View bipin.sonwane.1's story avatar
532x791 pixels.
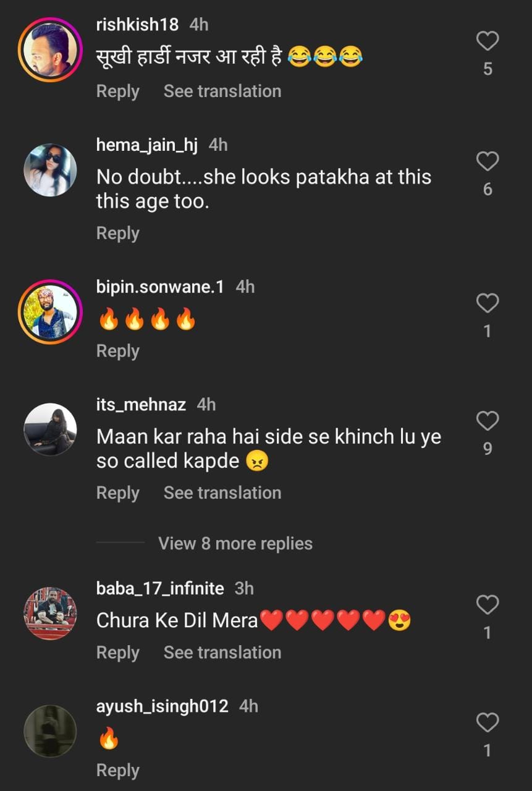(x=50, y=313)
